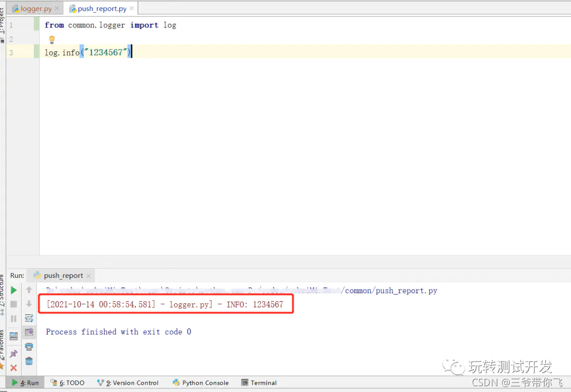Open the 9: Version Control tool window
The height and width of the screenshot is (392, 571).
(128, 382)
